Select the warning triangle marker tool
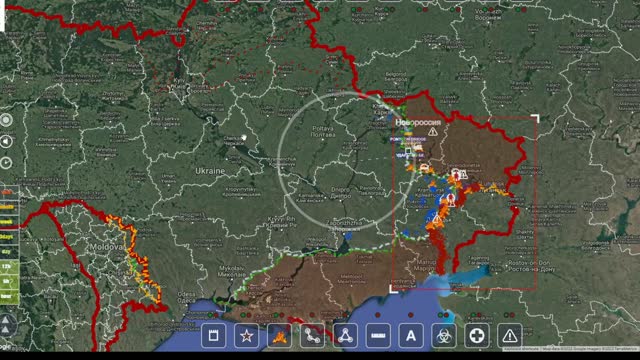This screenshot has height=360, width=640. pos(510,336)
